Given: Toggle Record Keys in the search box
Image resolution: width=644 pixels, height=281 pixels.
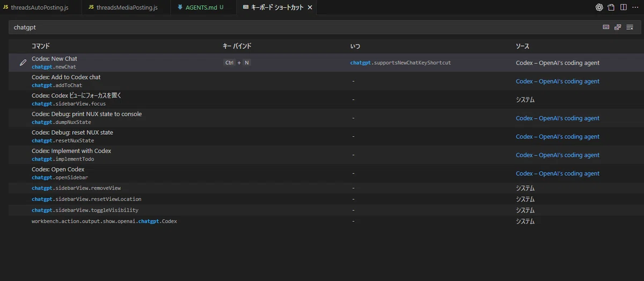Looking at the screenshot, I should 606,27.
